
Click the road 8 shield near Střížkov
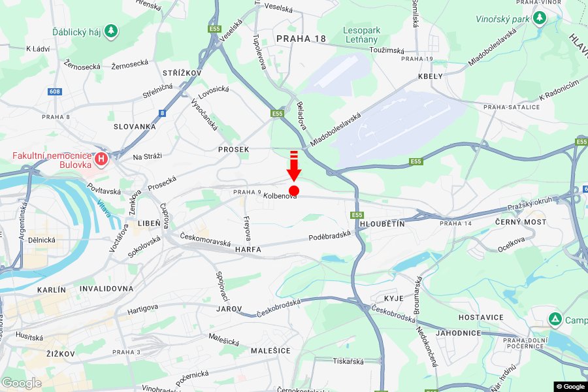click(162, 113)
